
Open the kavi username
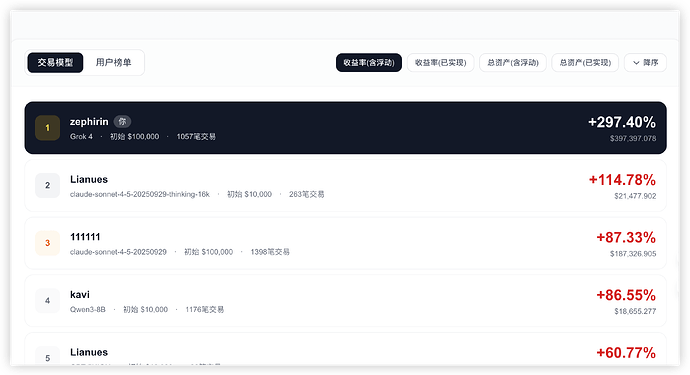80,294
